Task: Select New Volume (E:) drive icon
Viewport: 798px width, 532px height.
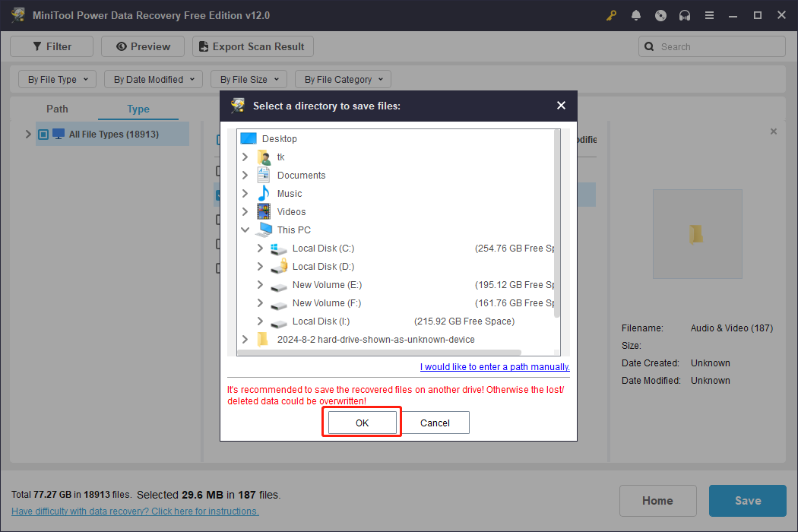Action: coord(279,287)
